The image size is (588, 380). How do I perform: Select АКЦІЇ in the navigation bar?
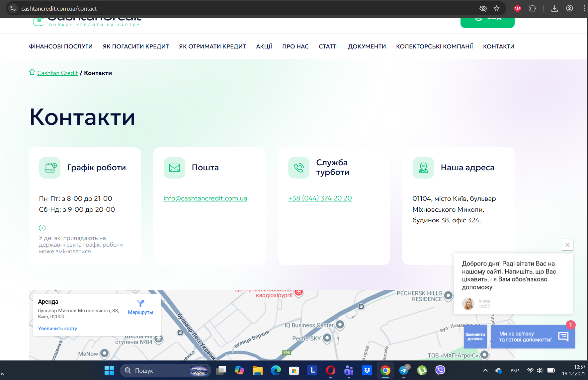[x=264, y=46]
